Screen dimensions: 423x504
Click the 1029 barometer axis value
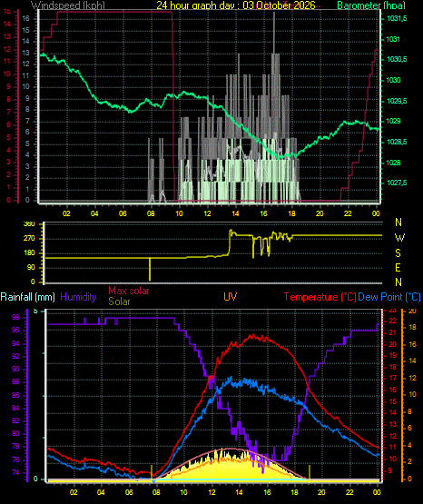click(393, 121)
